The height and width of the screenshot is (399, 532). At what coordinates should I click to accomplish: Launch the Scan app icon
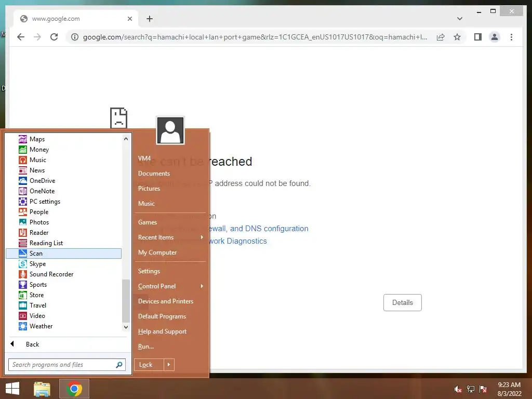pos(23,254)
